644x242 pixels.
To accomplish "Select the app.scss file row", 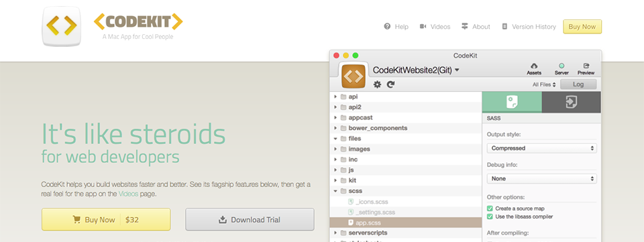I will coord(406,223).
